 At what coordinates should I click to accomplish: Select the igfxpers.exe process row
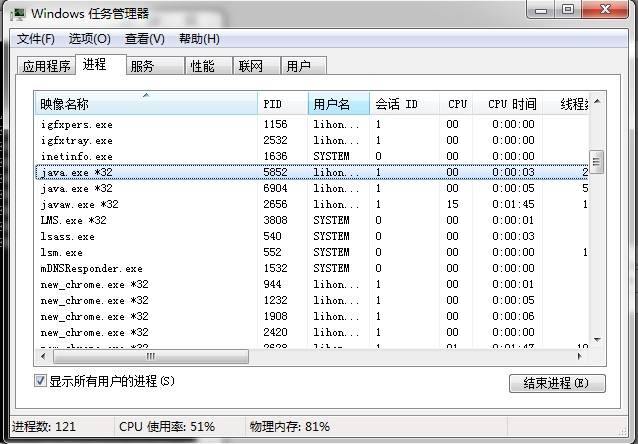(312, 124)
